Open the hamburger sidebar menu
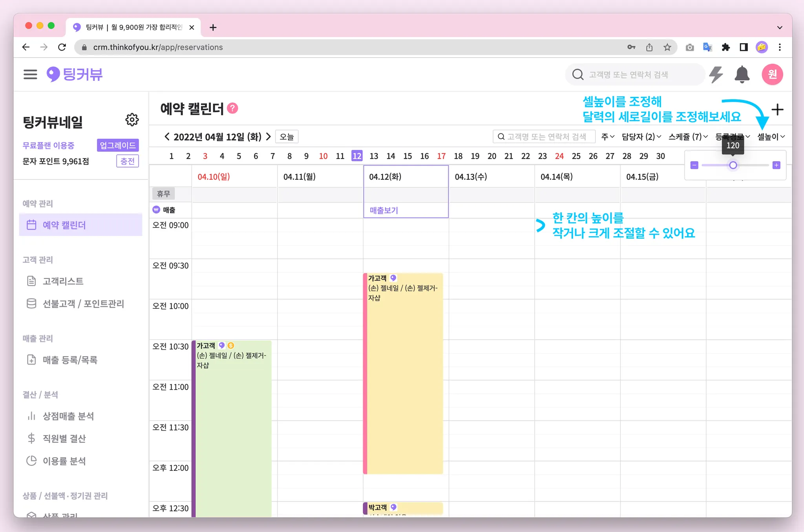804x532 pixels. coord(30,74)
